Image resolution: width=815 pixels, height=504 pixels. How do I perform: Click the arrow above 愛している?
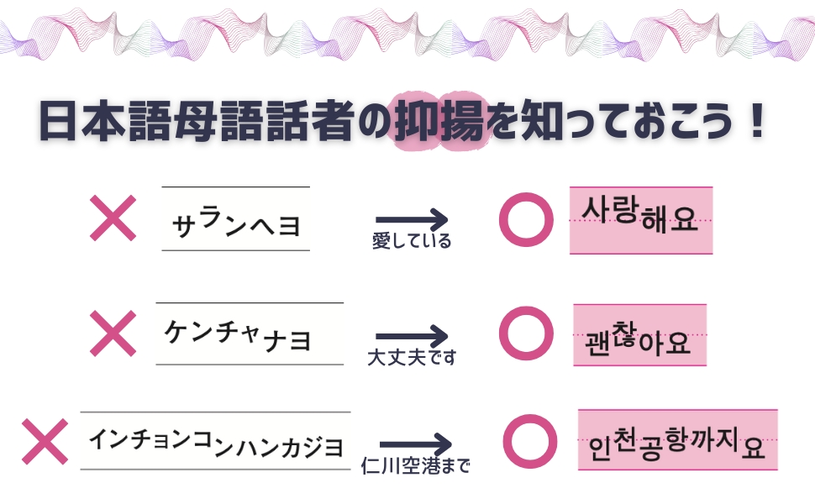point(412,220)
